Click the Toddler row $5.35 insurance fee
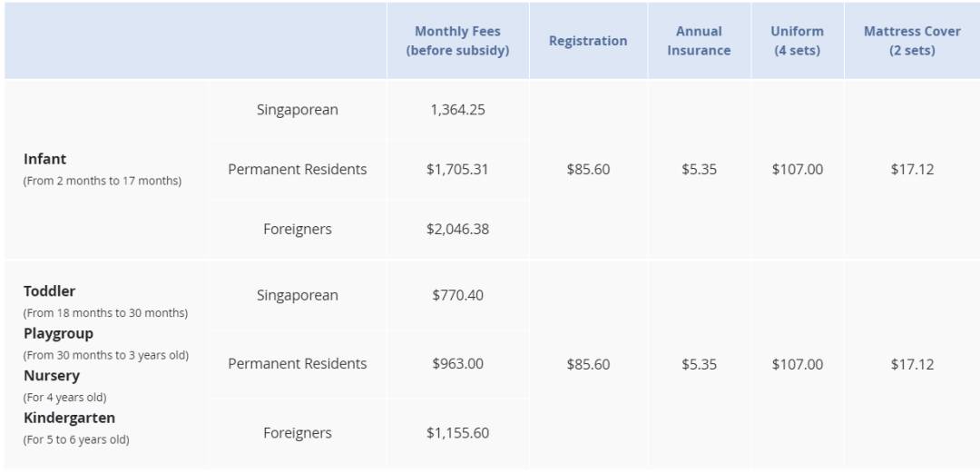980x473 pixels. tap(699, 364)
